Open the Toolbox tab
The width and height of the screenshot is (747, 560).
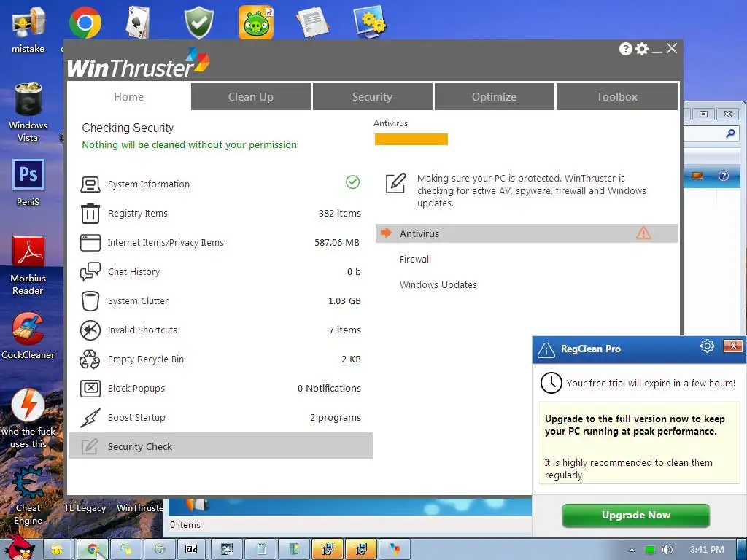tap(617, 97)
